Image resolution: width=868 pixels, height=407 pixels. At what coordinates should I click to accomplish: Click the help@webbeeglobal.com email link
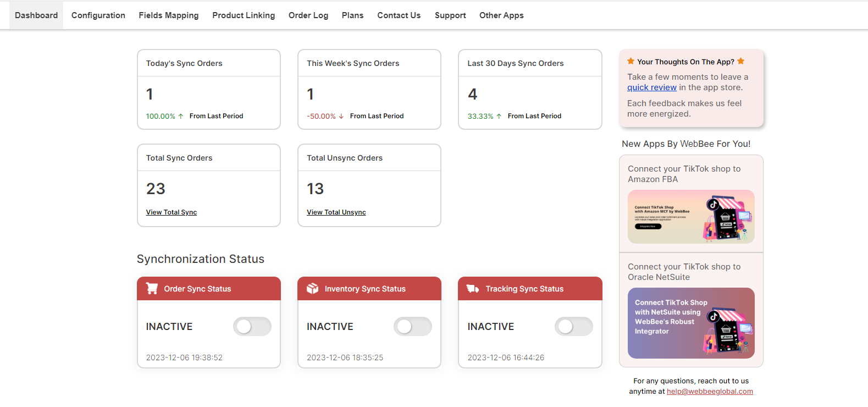[x=710, y=392]
